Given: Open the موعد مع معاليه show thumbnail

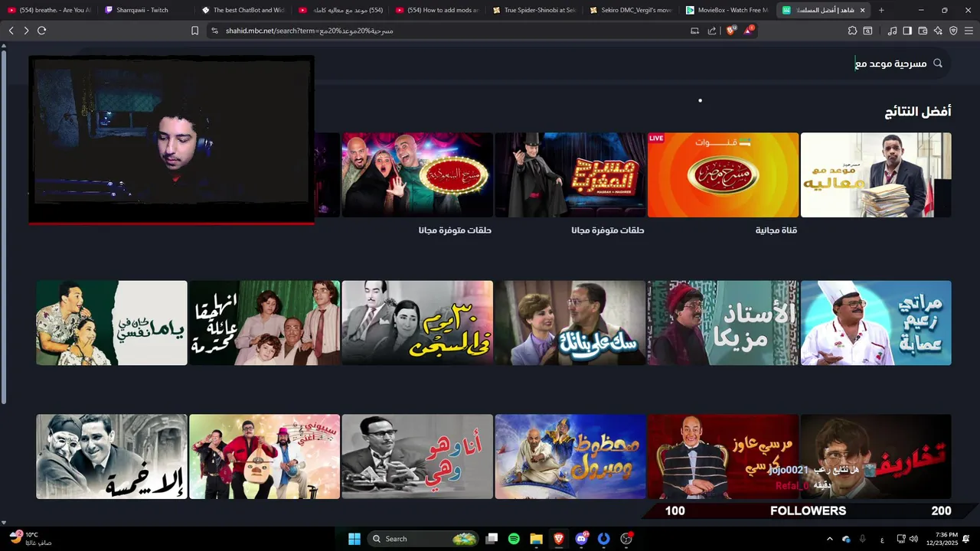Looking at the screenshot, I should point(876,174).
